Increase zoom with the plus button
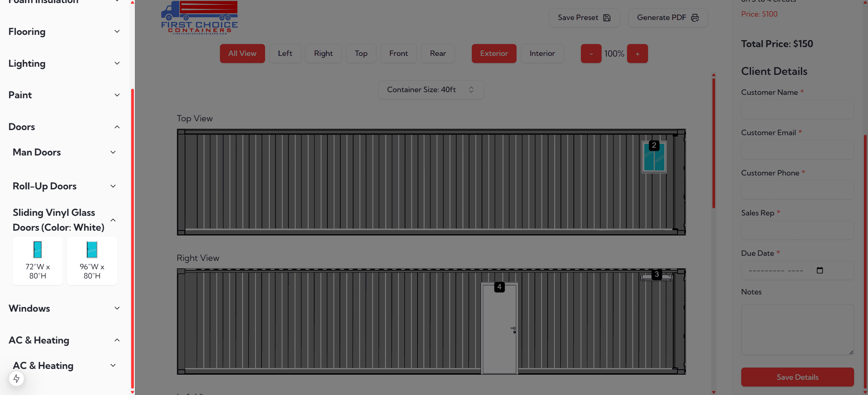This screenshot has height=395, width=868. point(637,54)
